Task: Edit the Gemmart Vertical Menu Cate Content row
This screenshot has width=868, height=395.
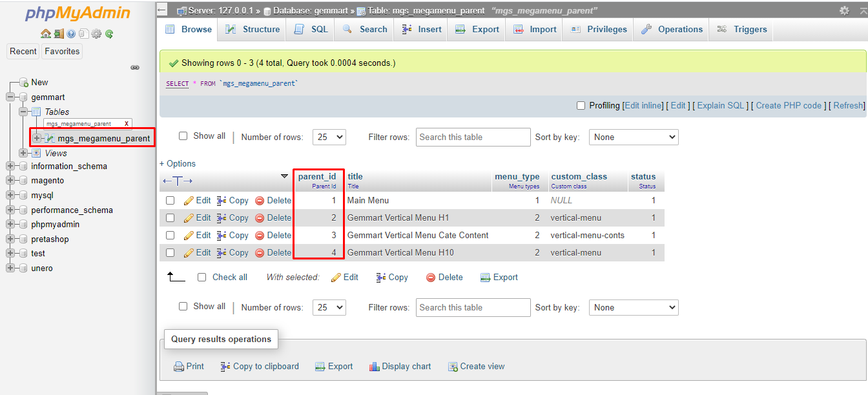Action: (198, 236)
